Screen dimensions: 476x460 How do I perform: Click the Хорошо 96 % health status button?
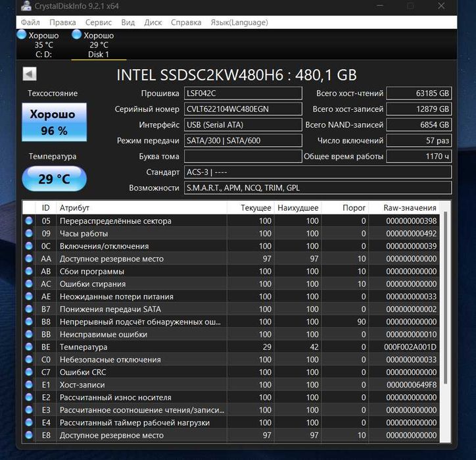pos(54,122)
